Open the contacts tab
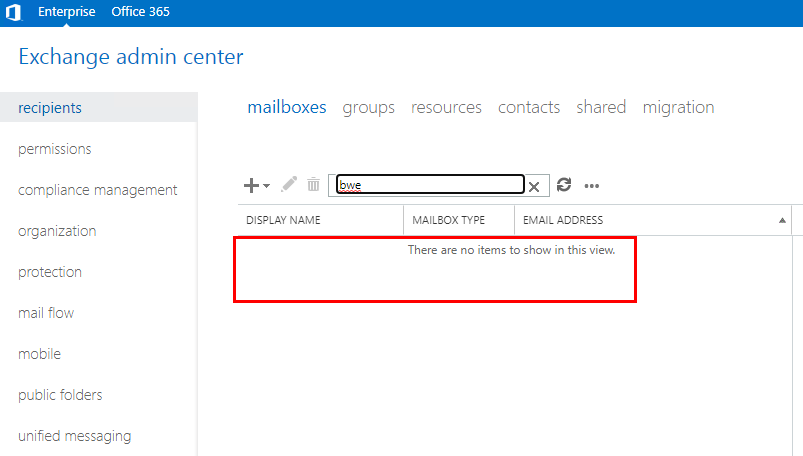803x456 pixels. pyautogui.click(x=529, y=107)
